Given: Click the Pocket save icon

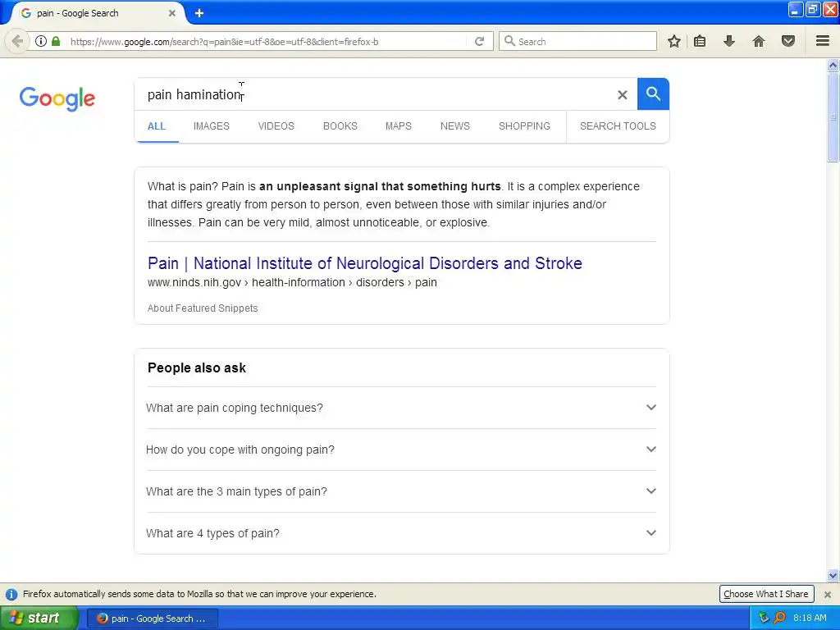Looking at the screenshot, I should click(788, 41).
